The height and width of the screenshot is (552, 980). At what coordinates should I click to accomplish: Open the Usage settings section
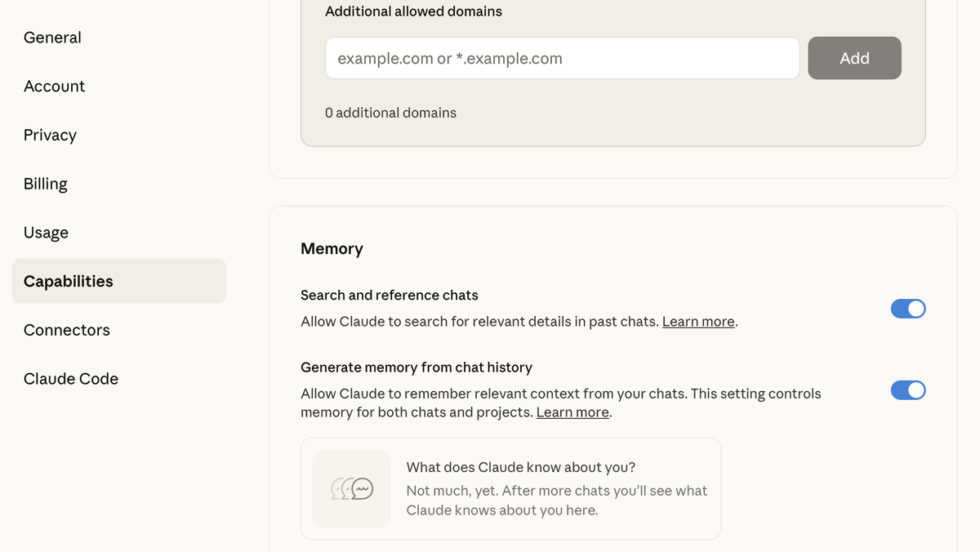tap(46, 232)
